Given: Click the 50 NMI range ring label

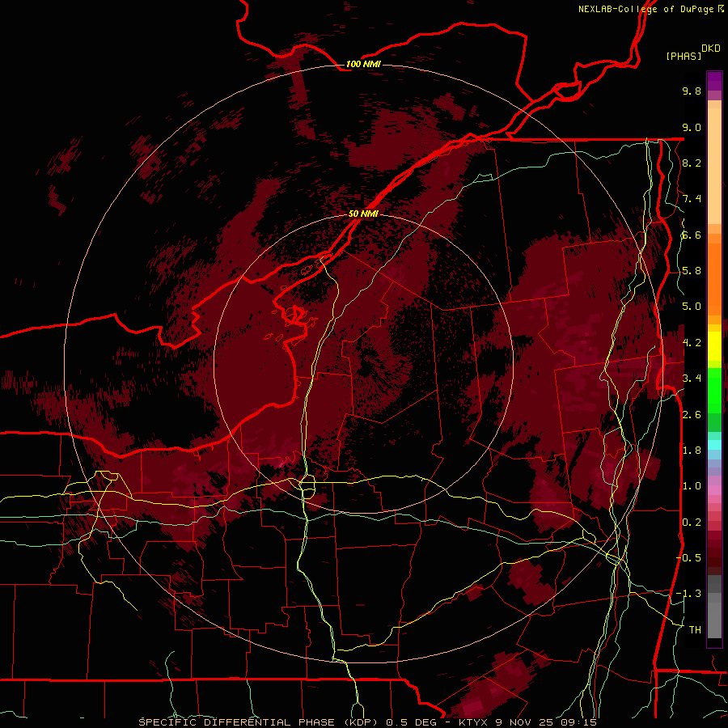Looking at the screenshot, I should [x=363, y=214].
